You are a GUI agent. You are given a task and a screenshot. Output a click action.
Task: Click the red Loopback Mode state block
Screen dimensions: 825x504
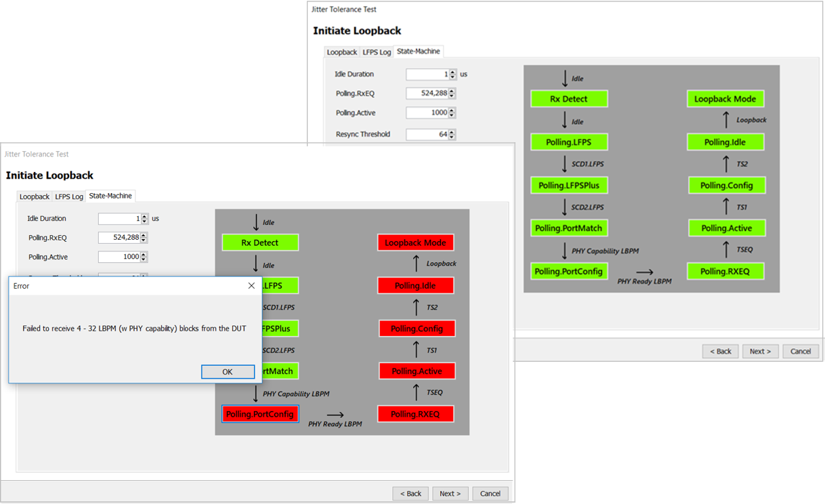coord(415,243)
